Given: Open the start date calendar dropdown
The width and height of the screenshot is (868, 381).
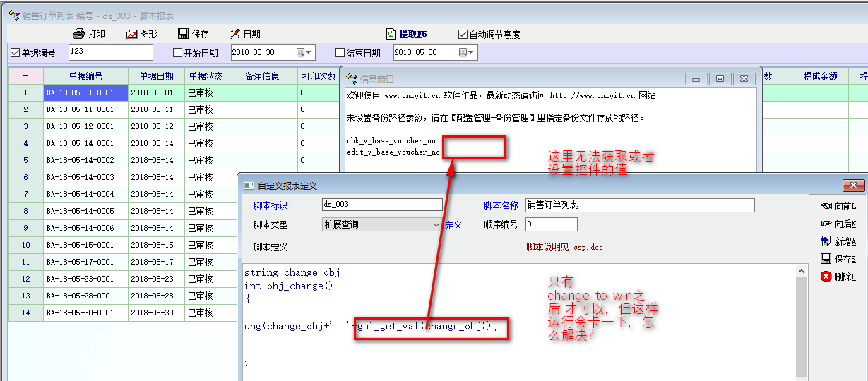Looking at the screenshot, I should pos(304,53).
